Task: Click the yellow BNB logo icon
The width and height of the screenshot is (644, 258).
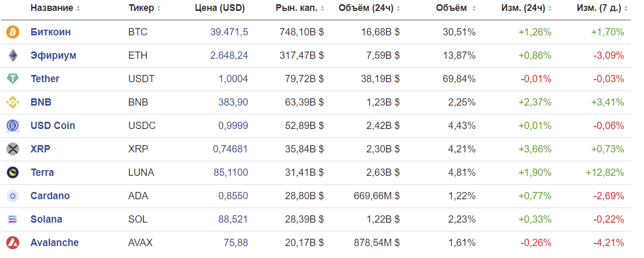Action: pyautogui.click(x=12, y=102)
